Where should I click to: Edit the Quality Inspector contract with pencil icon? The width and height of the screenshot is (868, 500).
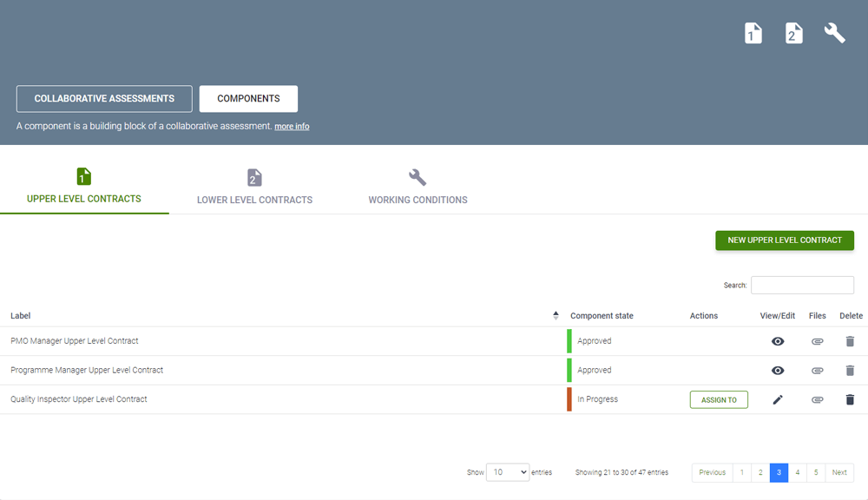[x=778, y=399]
